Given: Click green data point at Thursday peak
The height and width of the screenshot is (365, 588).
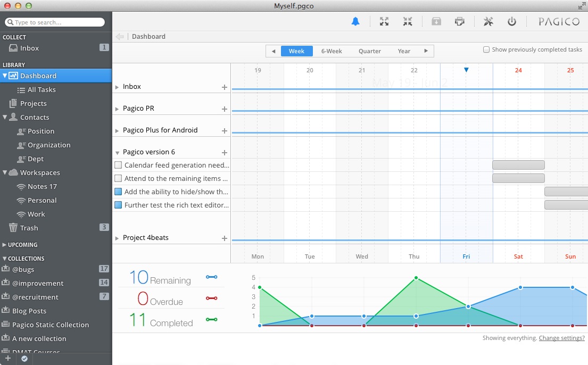Looking at the screenshot, I should (x=416, y=278).
